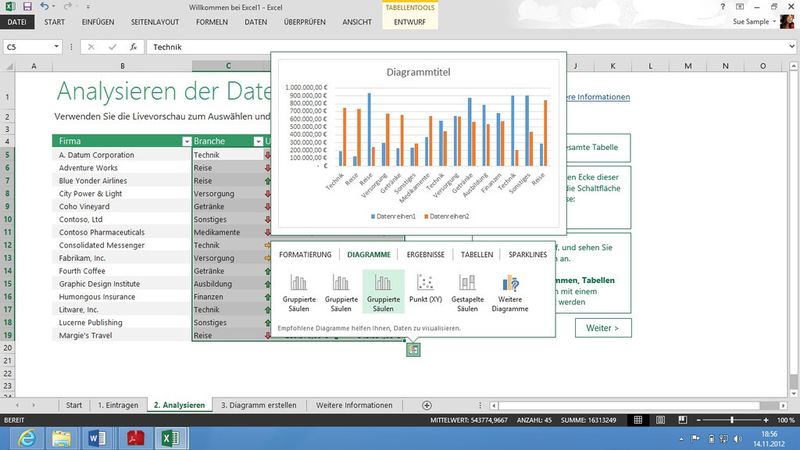Click the Redo arrow icon
Viewport: 800px width, 450px height.
67,7
